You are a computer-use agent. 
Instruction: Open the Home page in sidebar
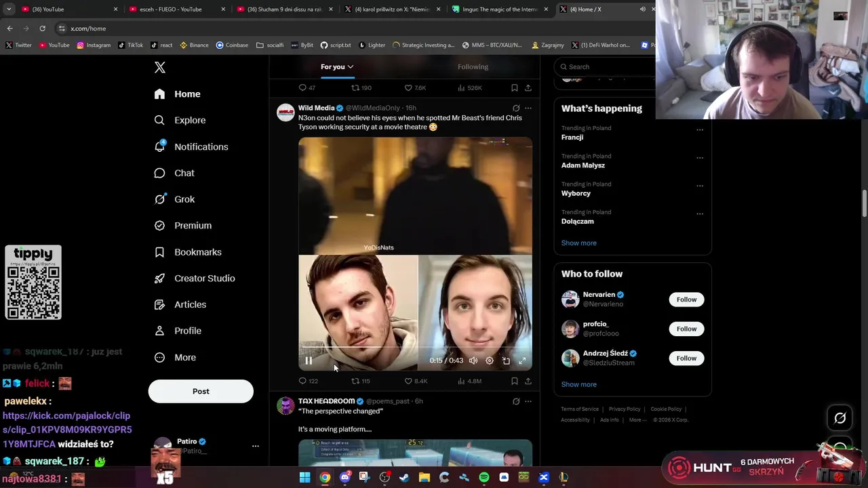click(x=178, y=94)
